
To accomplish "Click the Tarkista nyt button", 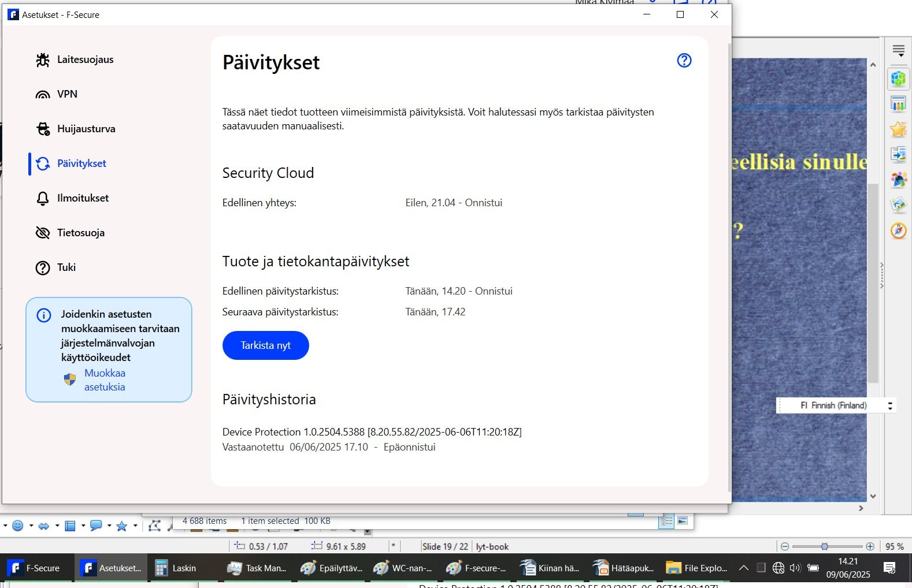I will click(266, 345).
